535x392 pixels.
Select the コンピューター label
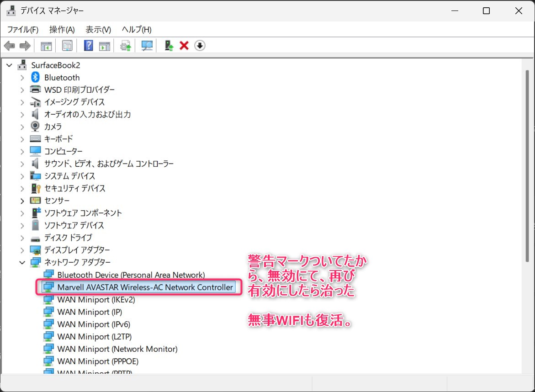click(x=63, y=151)
